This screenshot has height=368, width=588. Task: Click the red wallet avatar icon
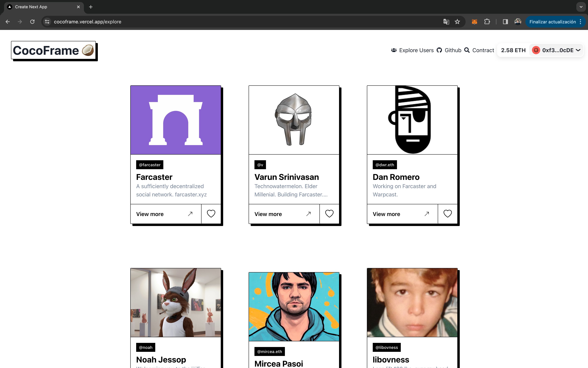coord(536,50)
